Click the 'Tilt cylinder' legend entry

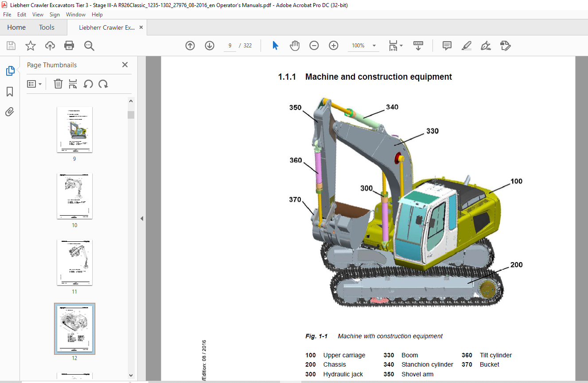[x=496, y=355]
